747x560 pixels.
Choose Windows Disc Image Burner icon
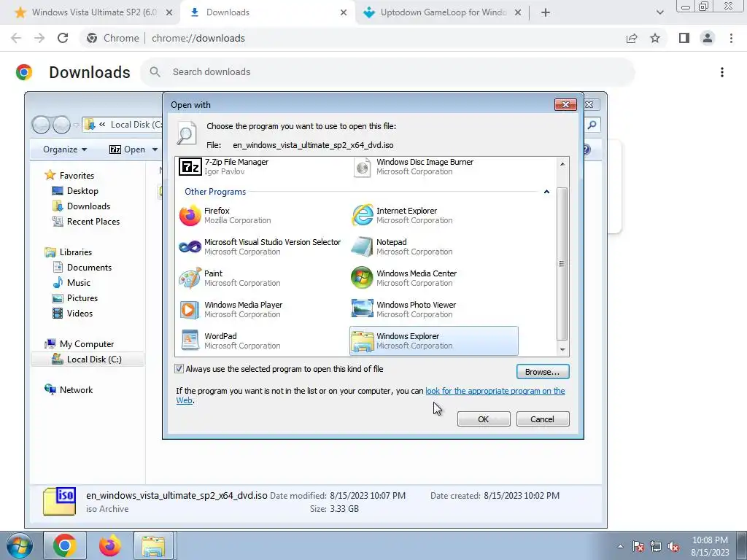362,167
